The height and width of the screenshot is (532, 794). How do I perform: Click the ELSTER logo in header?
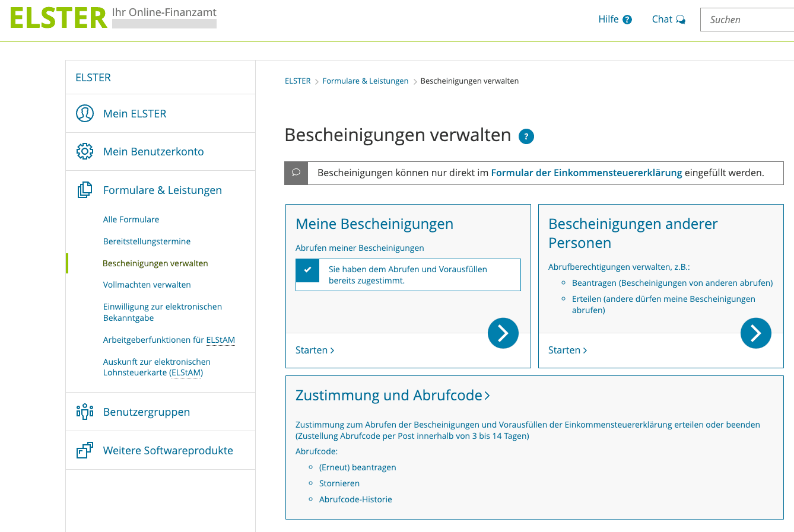pyautogui.click(x=58, y=18)
